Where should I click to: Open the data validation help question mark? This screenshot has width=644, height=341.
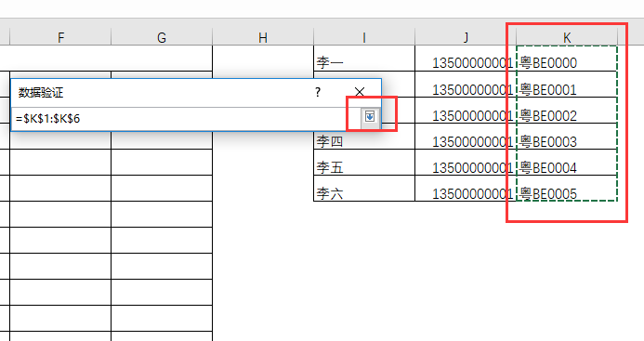coord(318,92)
